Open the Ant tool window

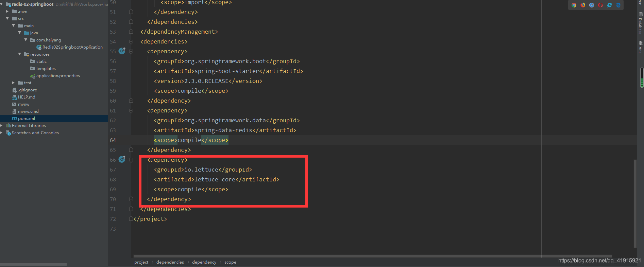(x=640, y=47)
